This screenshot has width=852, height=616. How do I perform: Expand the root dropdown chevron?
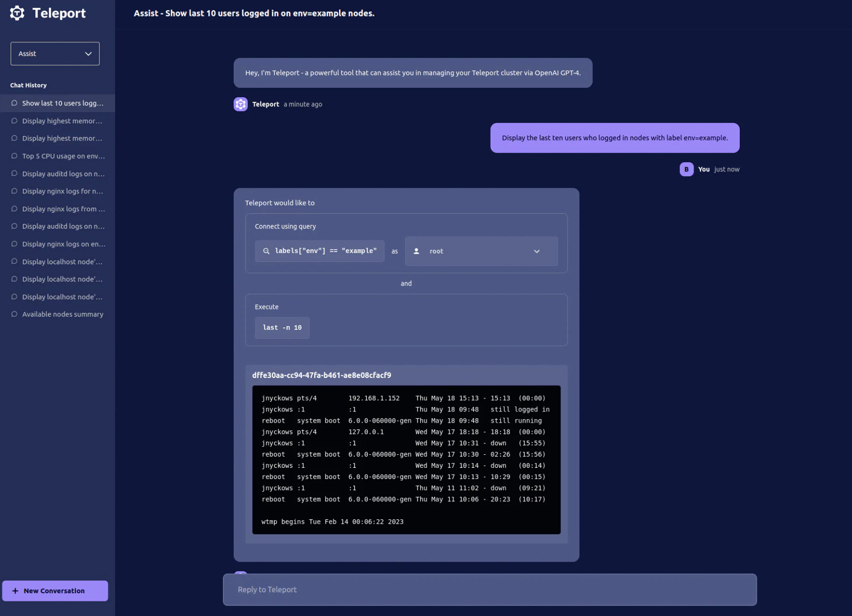point(537,251)
